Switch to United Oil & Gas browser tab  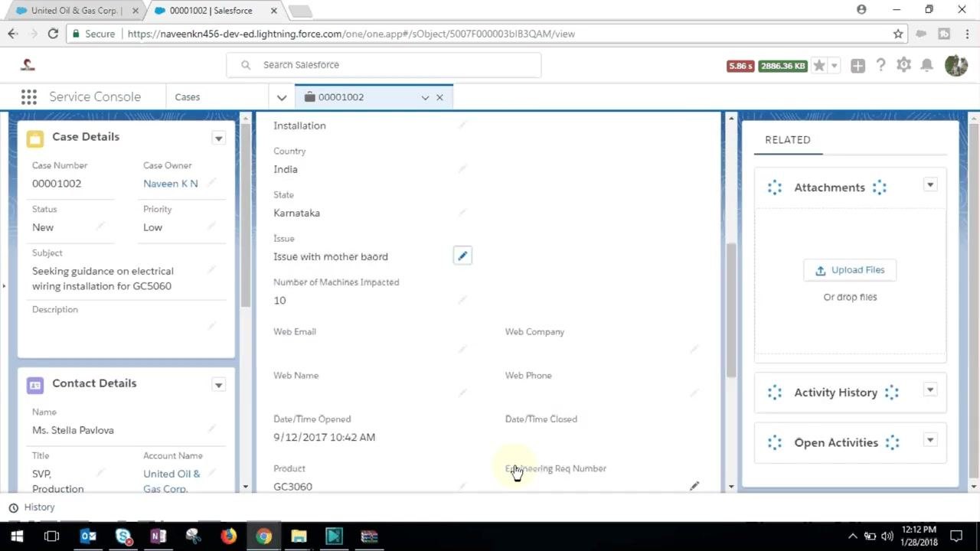coord(75,11)
